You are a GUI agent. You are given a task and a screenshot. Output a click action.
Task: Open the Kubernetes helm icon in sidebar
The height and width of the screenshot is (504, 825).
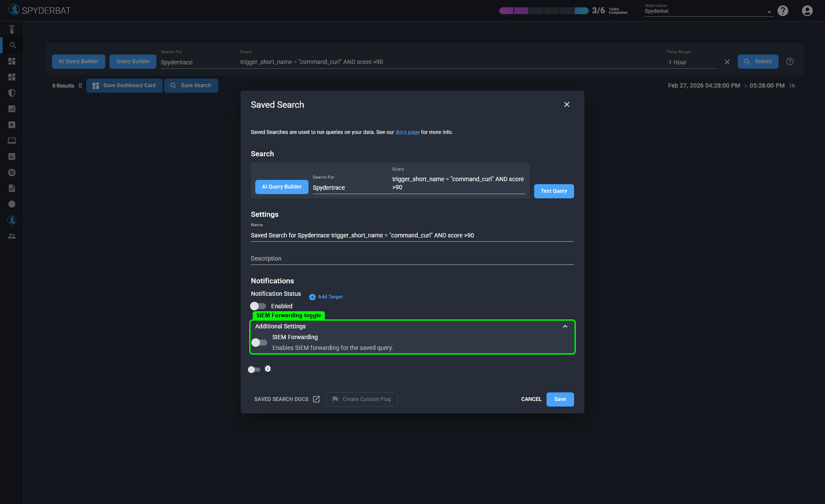click(12, 173)
